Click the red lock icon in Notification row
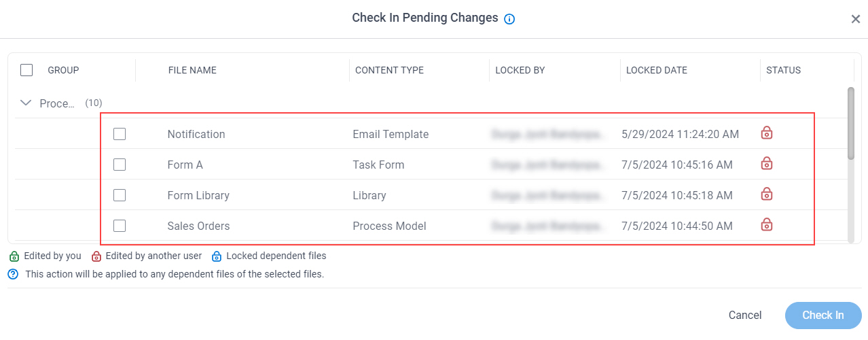 pos(766,133)
